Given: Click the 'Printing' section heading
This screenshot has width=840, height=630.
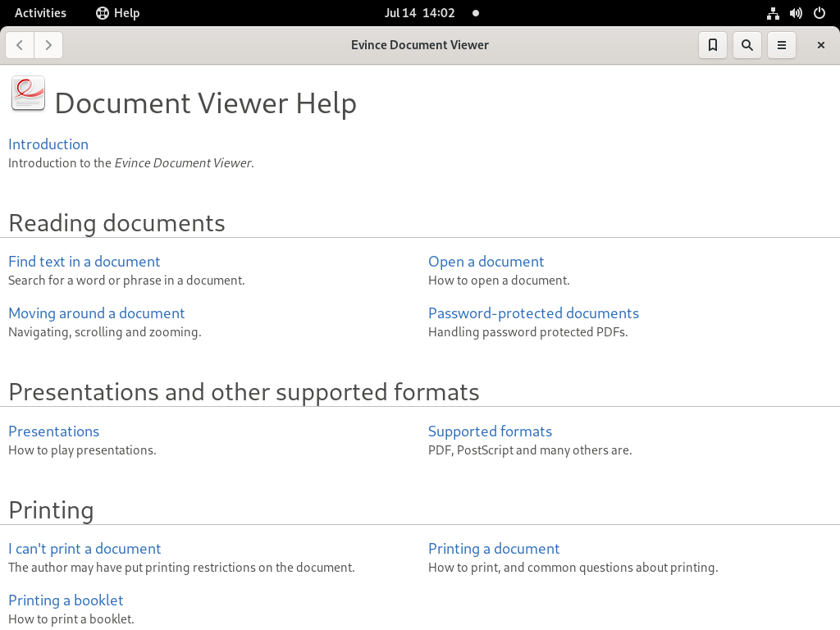Looking at the screenshot, I should [52, 510].
